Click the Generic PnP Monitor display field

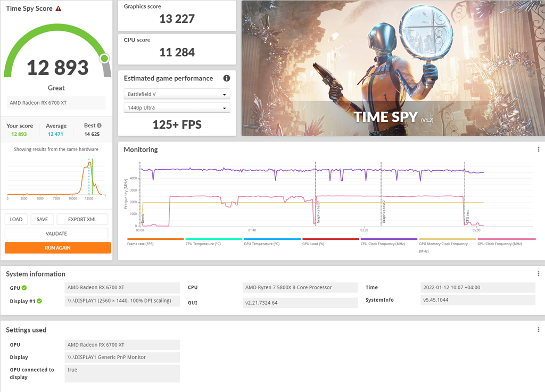tap(122, 357)
